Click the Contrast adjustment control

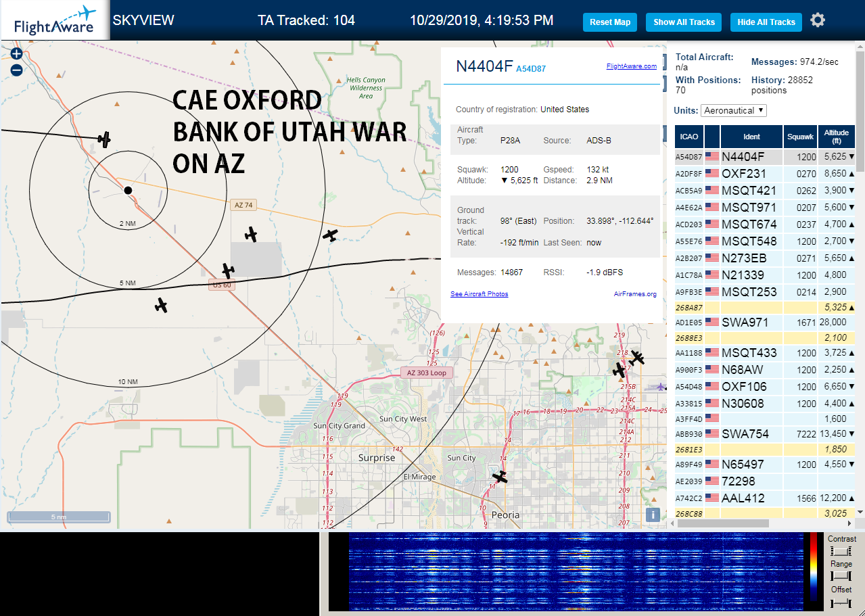[841, 551]
